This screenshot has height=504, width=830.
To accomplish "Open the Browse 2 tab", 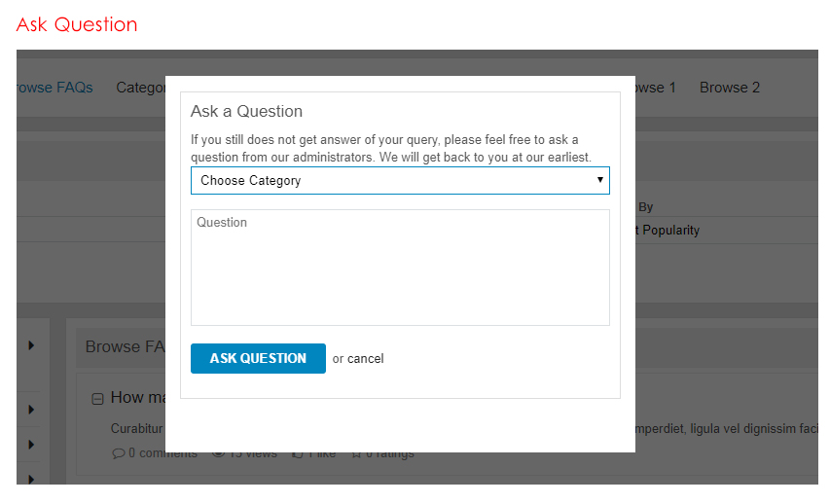I will [x=730, y=88].
